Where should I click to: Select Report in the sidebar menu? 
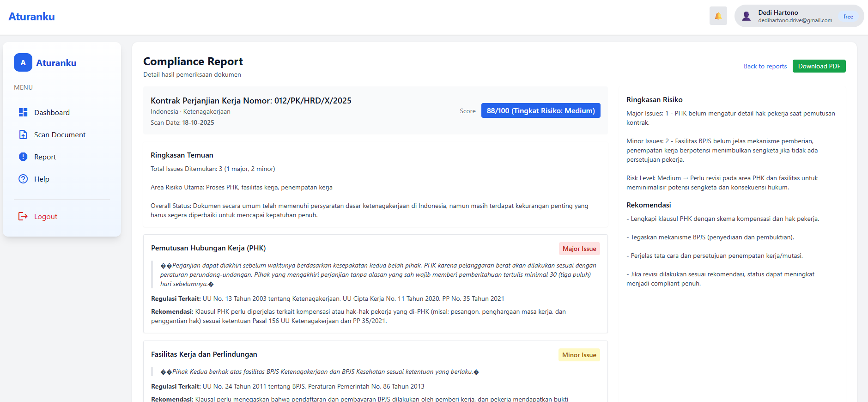point(45,157)
